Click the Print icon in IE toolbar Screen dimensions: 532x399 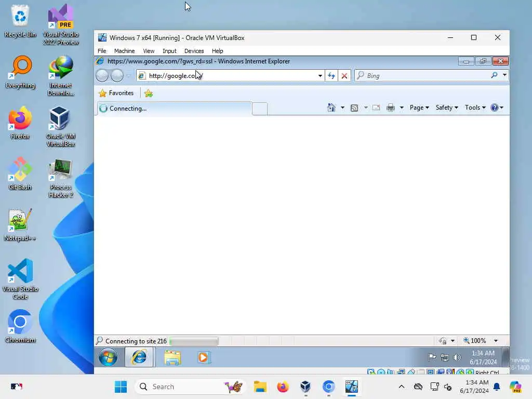pyautogui.click(x=391, y=108)
